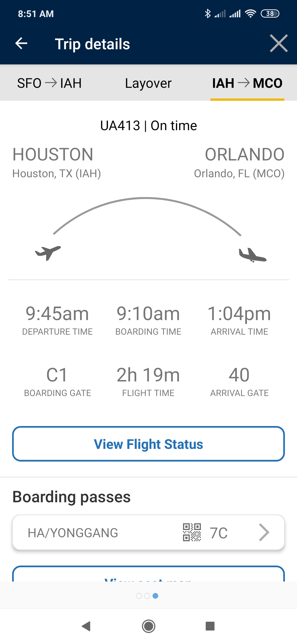Tap the partially visible View seat map button

pos(148,575)
